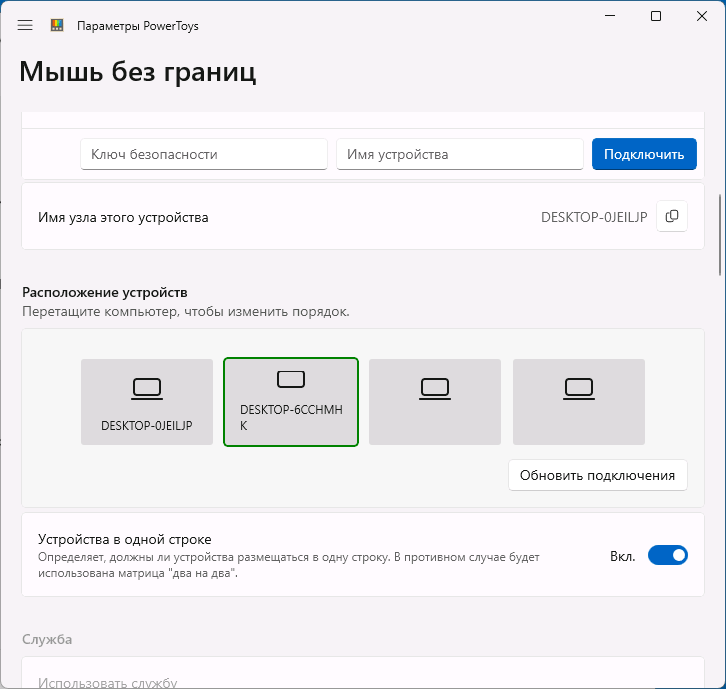Screen dimensions: 726x689
Task: Maximize the PowerToys settings window
Action: (x=656, y=16)
